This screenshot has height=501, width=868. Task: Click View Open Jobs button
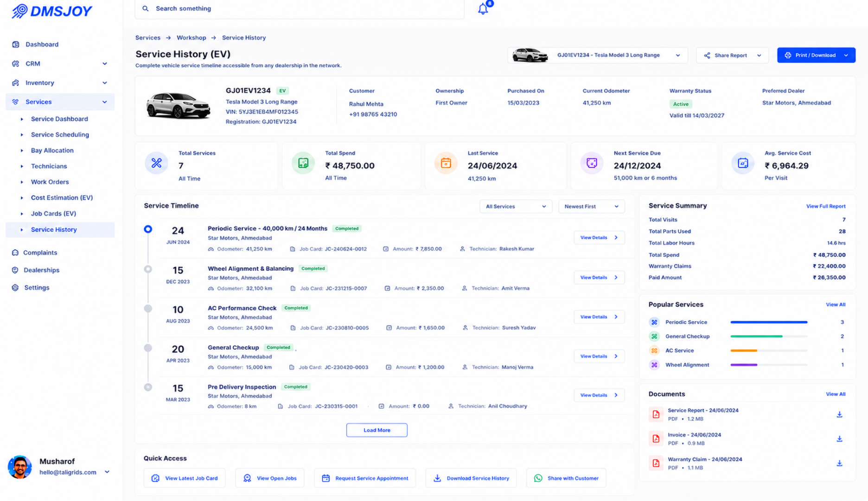pos(270,478)
